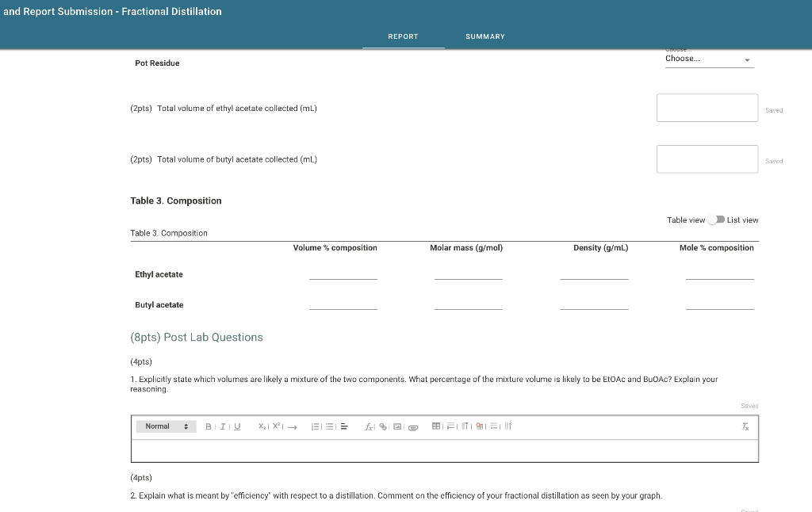Viewport: 812px width, 512px height.
Task: Open the Normal paragraph style selector
Action: tap(166, 426)
